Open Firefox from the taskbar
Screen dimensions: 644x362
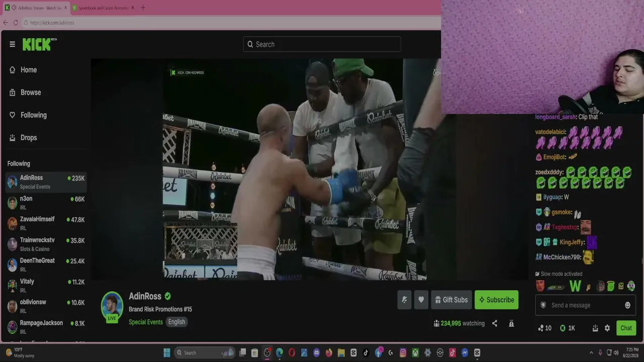(x=329, y=352)
